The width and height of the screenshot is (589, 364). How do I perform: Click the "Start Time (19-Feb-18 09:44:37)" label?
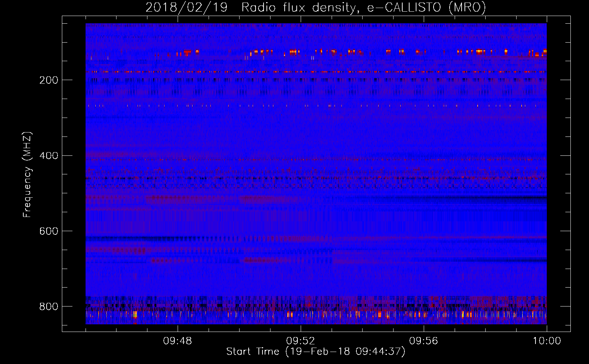[316, 352]
